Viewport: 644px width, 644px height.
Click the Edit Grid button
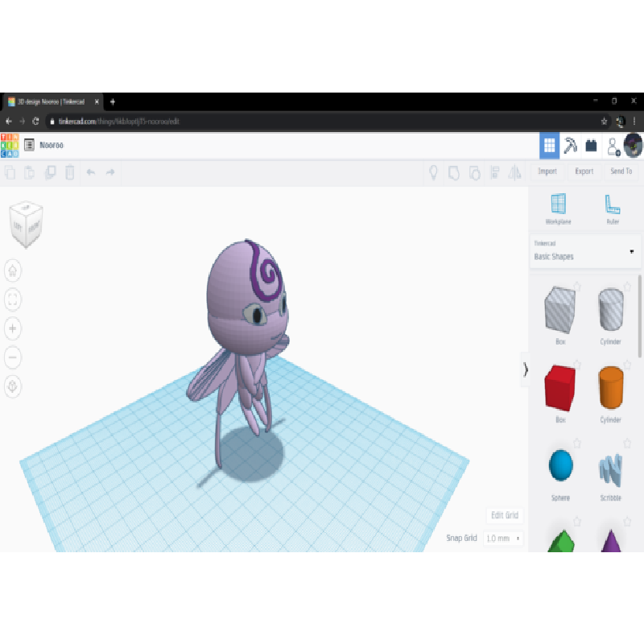click(505, 515)
